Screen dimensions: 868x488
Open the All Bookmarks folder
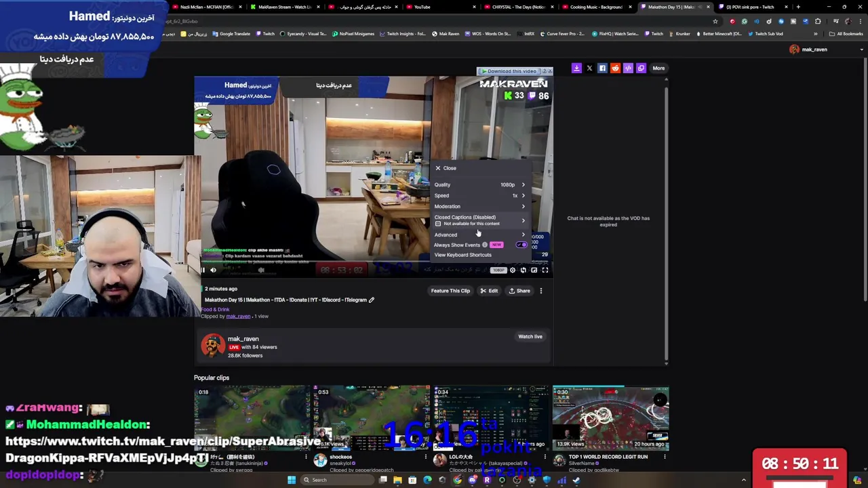click(x=846, y=34)
